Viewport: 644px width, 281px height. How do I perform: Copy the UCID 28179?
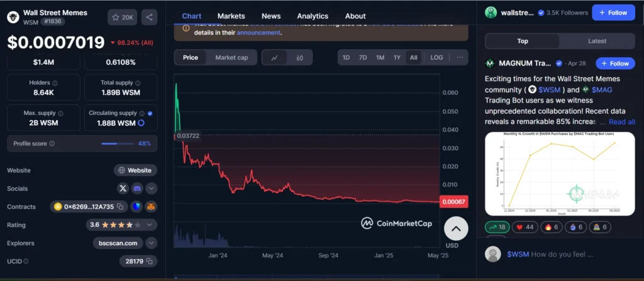[x=150, y=262]
